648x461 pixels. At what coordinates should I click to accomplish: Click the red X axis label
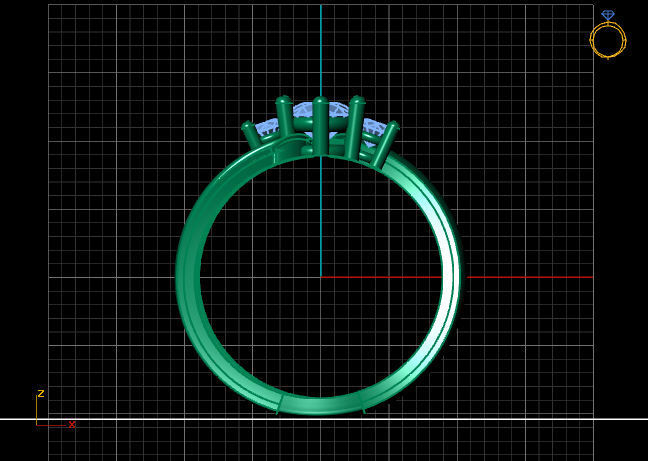point(72,424)
